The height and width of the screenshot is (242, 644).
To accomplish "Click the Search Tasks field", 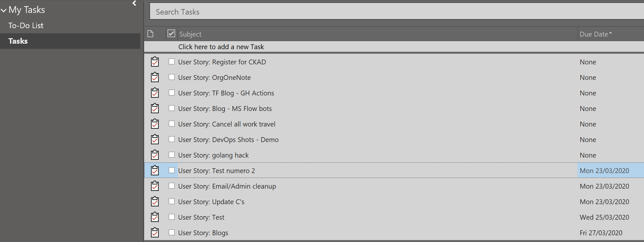I will [397, 12].
